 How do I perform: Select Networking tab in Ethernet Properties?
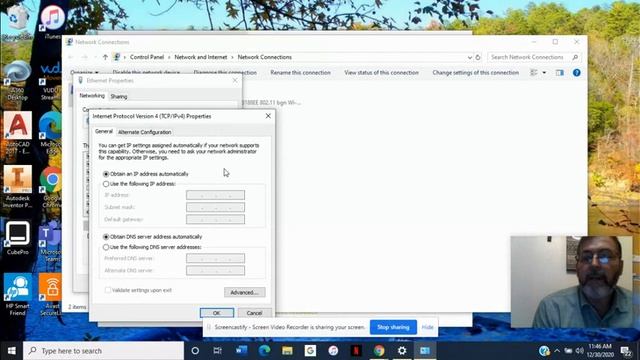pyautogui.click(x=92, y=96)
